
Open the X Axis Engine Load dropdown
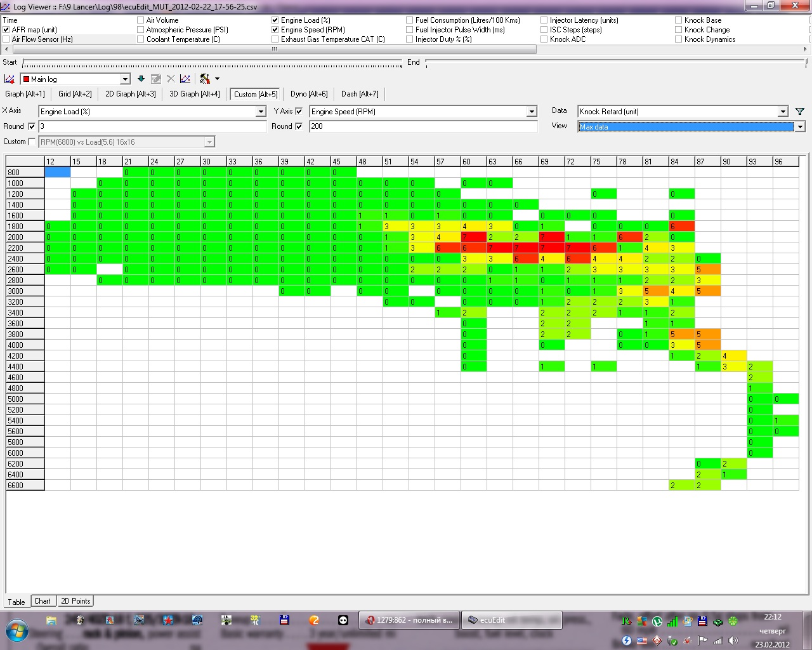tap(261, 112)
